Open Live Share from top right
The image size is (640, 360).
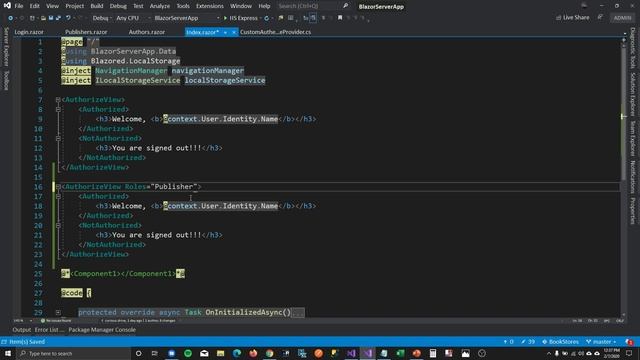(573, 18)
